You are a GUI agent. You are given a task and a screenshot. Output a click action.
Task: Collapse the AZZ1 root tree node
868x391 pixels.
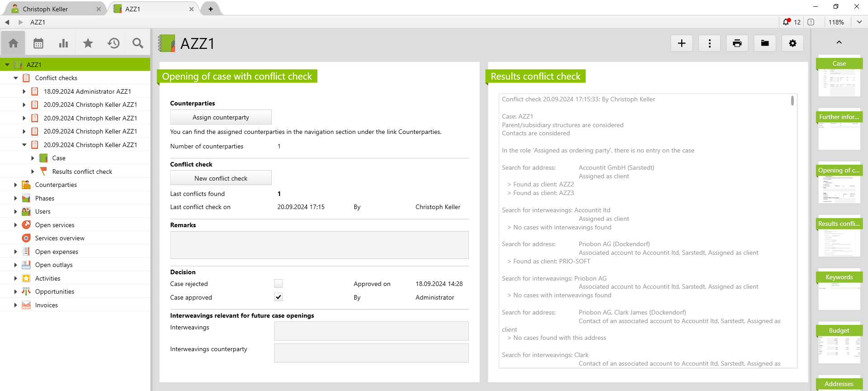[x=7, y=65]
